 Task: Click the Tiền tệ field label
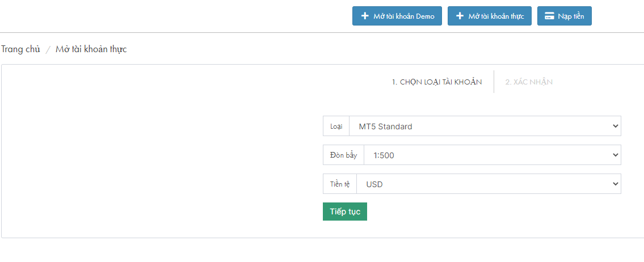point(340,184)
